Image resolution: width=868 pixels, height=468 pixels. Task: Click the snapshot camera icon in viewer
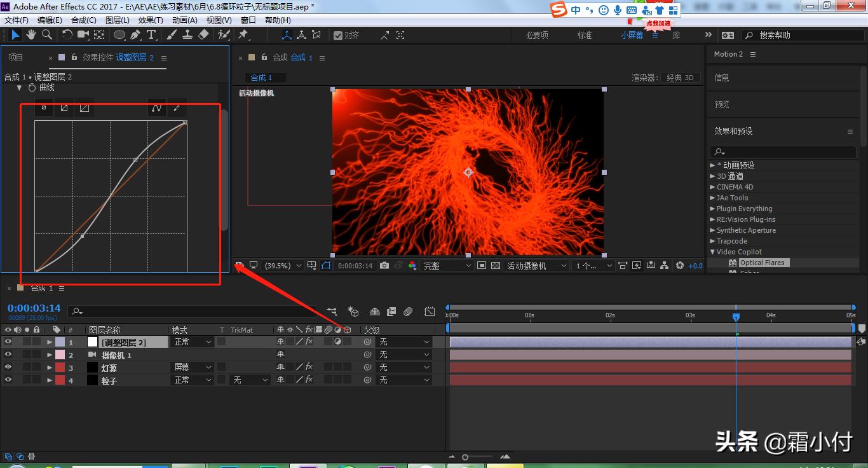click(384, 266)
